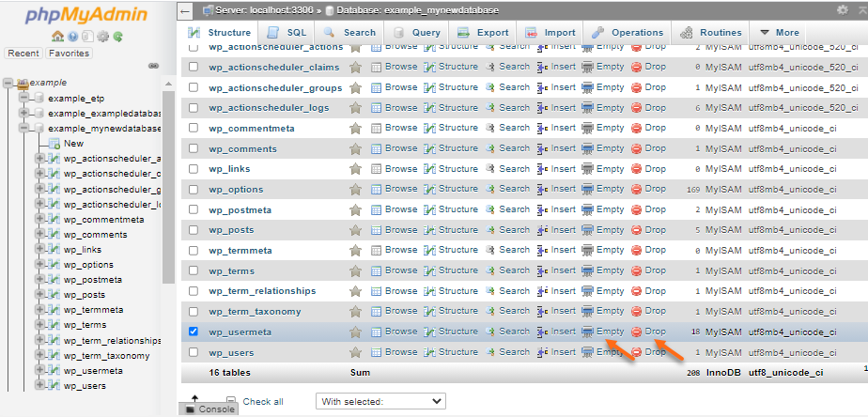
Task: Click the green reload navigation icon
Action: (x=117, y=37)
